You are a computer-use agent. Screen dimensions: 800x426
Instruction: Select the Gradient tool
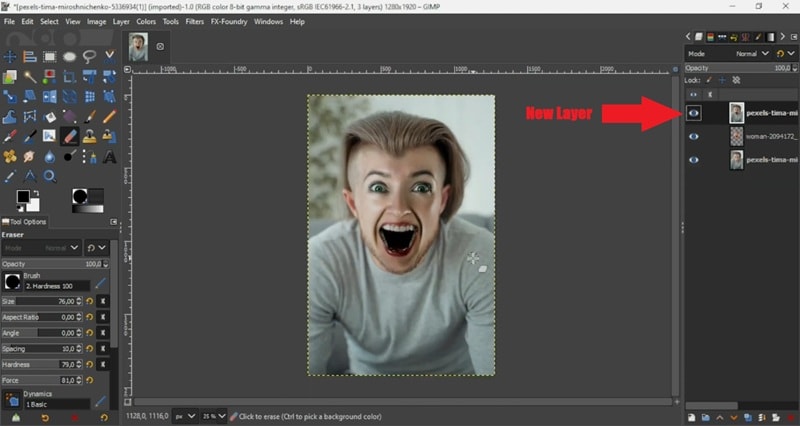click(x=69, y=116)
